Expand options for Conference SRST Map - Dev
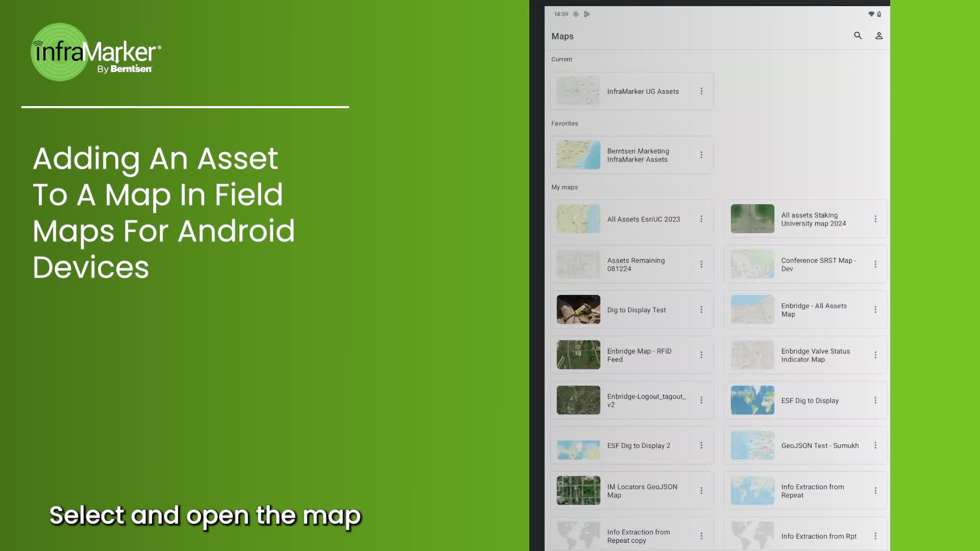This screenshot has width=980, height=551. [875, 264]
